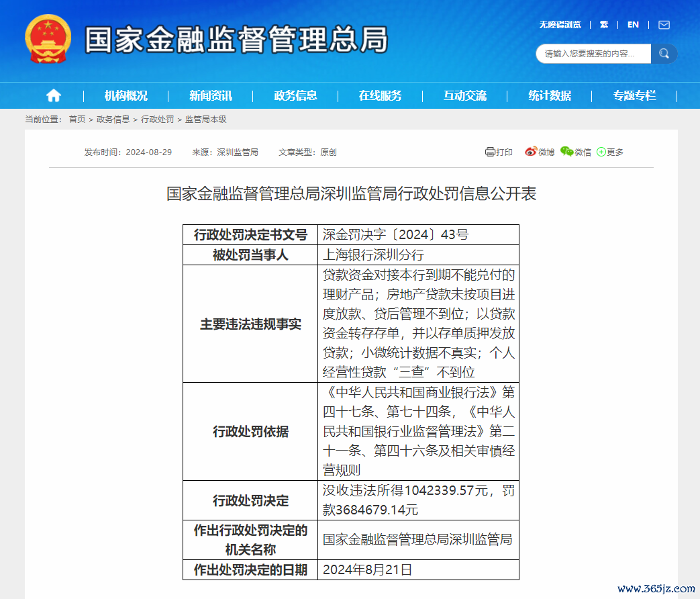Click the publish date 2024-08-29

(x=149, y=152)
